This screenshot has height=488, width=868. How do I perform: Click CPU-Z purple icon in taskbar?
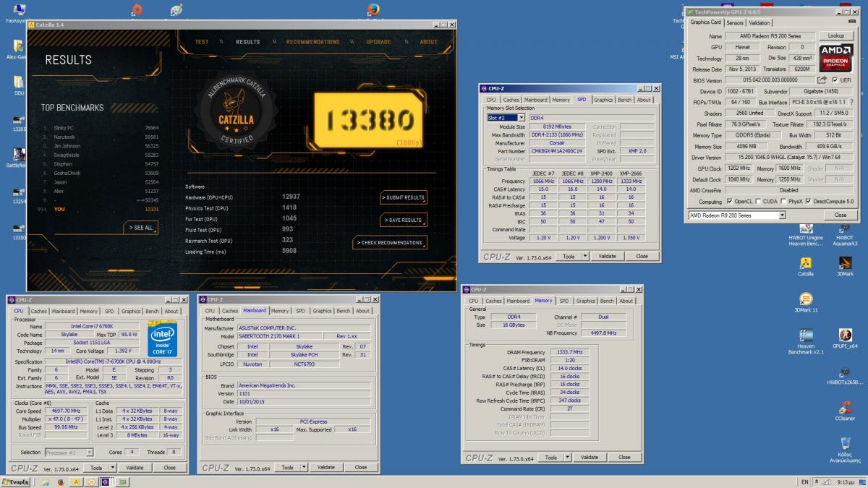[105, 481]
